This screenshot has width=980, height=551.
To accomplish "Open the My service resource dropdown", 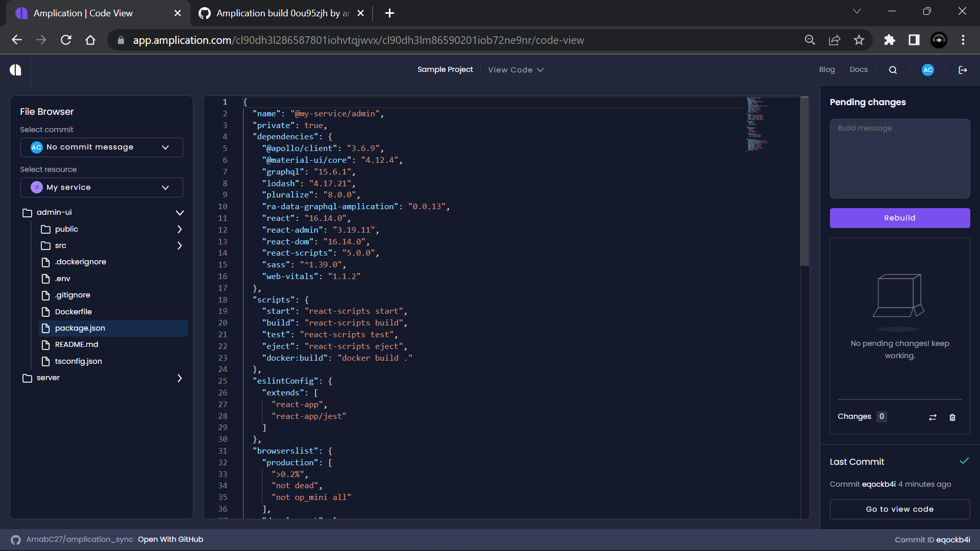I will click(101, 187).
